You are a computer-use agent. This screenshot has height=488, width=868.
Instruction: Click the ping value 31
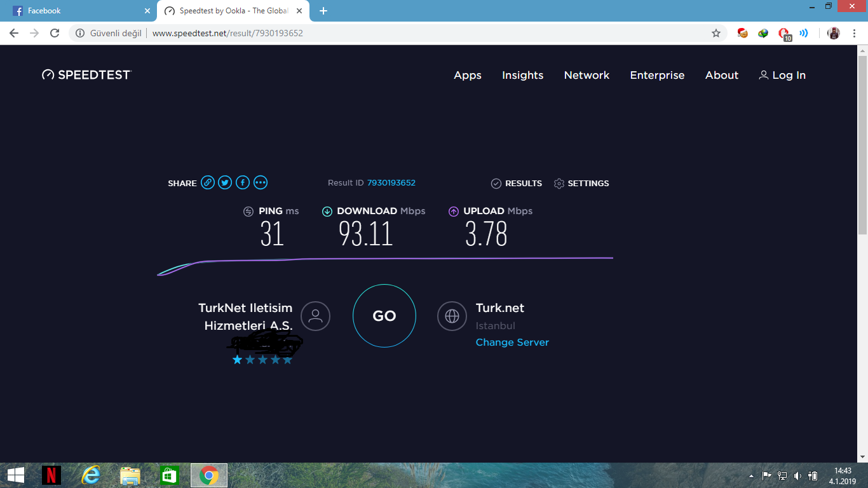coord(272,234)
